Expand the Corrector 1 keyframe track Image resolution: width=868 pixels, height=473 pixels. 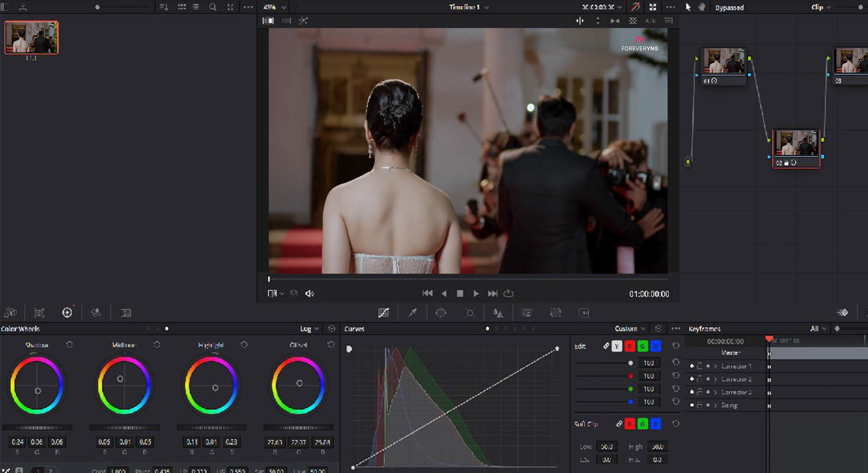[x=715, y=366]
